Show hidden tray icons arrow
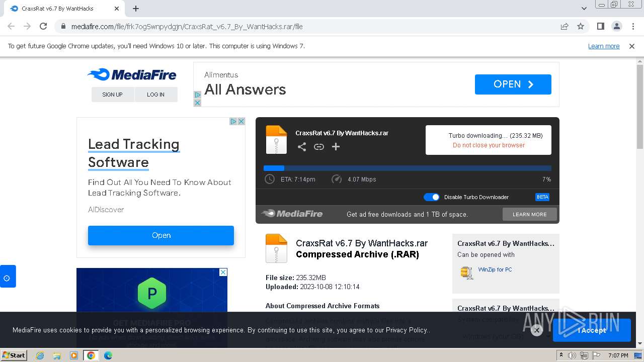Image resolution: width=644 pixels, height=362 pixels. click(561, 355)
